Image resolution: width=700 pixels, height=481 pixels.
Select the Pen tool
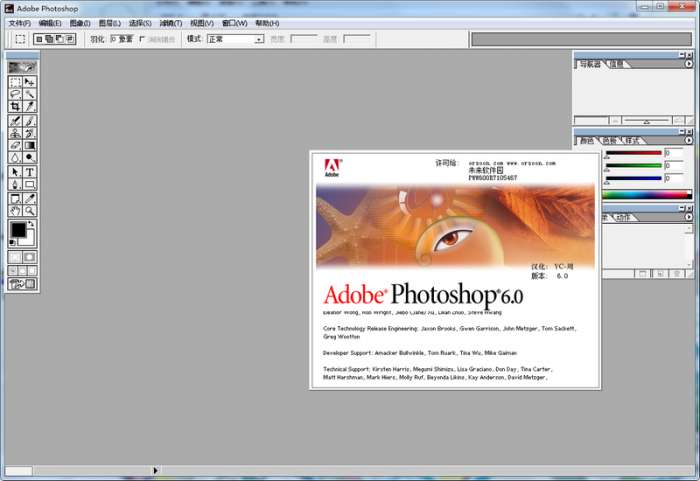pyautogui.click(x=15, y=184)
